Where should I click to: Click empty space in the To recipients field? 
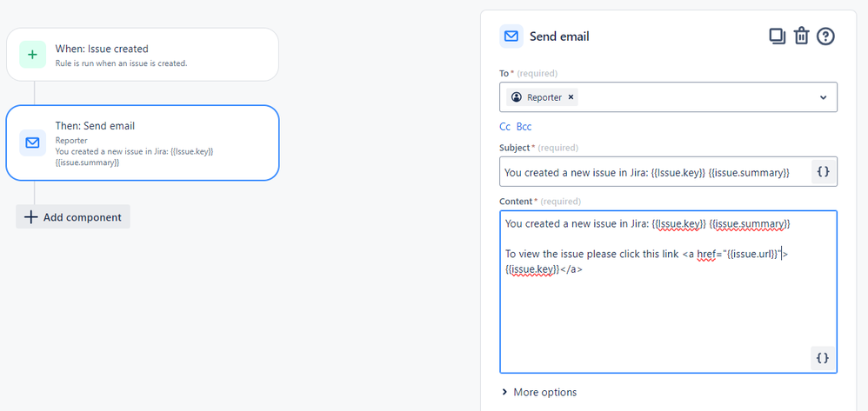tap(696, 97)
